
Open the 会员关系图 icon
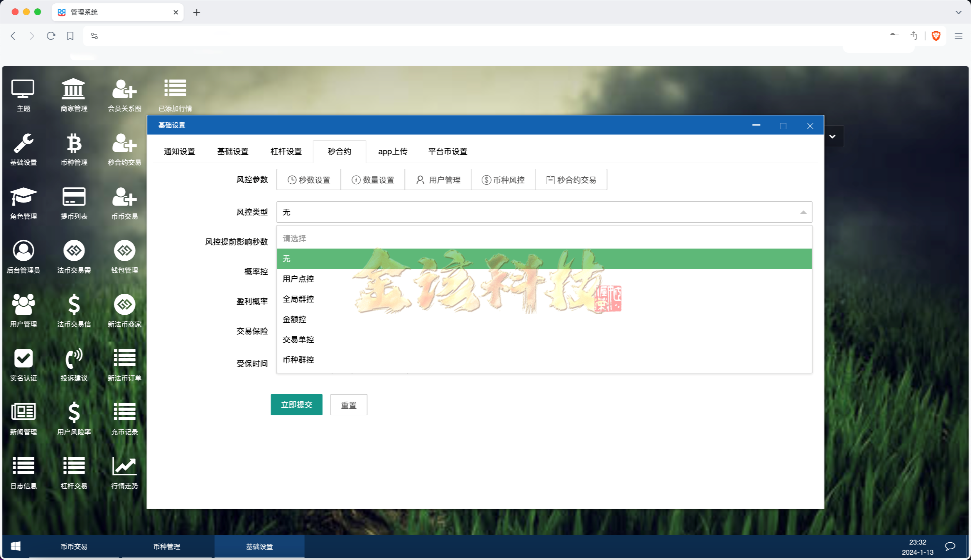[124, 95]
